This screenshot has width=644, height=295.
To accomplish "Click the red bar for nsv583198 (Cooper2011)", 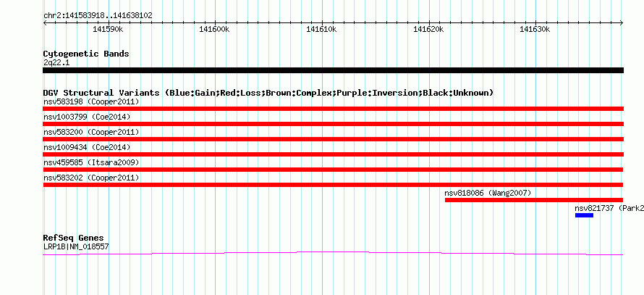I will [x=333, y=109].
